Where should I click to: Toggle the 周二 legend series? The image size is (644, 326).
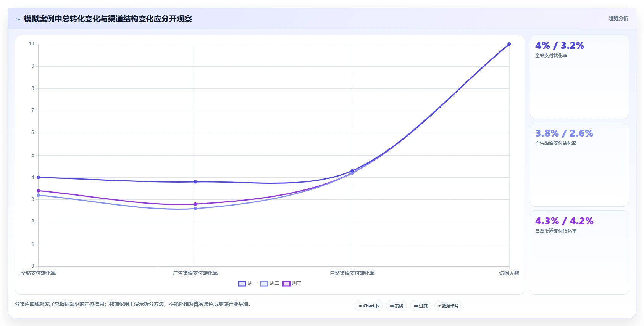click(x=270, y=283)
